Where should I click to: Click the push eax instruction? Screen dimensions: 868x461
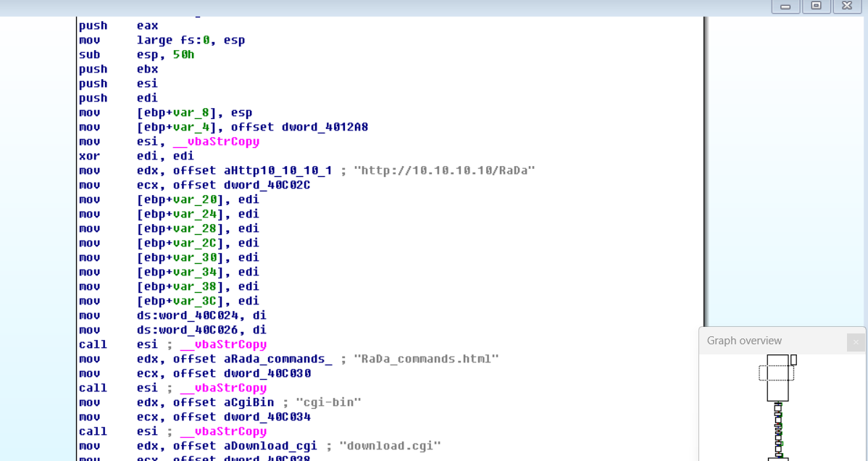click(119, 25)
